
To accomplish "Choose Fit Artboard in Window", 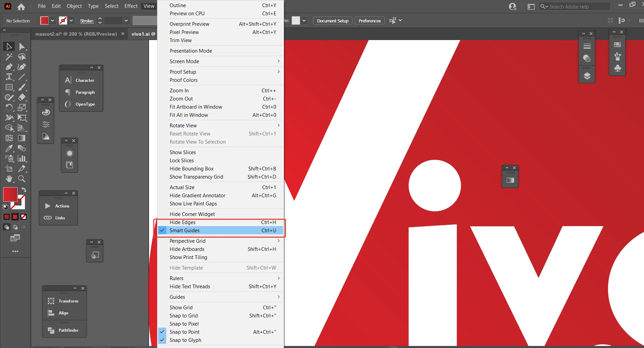I will pyautogui.click(x=221, y=107).
